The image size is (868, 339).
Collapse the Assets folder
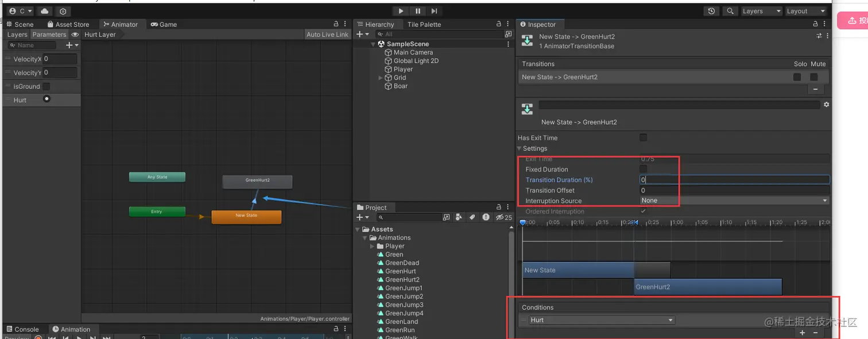point(358,229)
